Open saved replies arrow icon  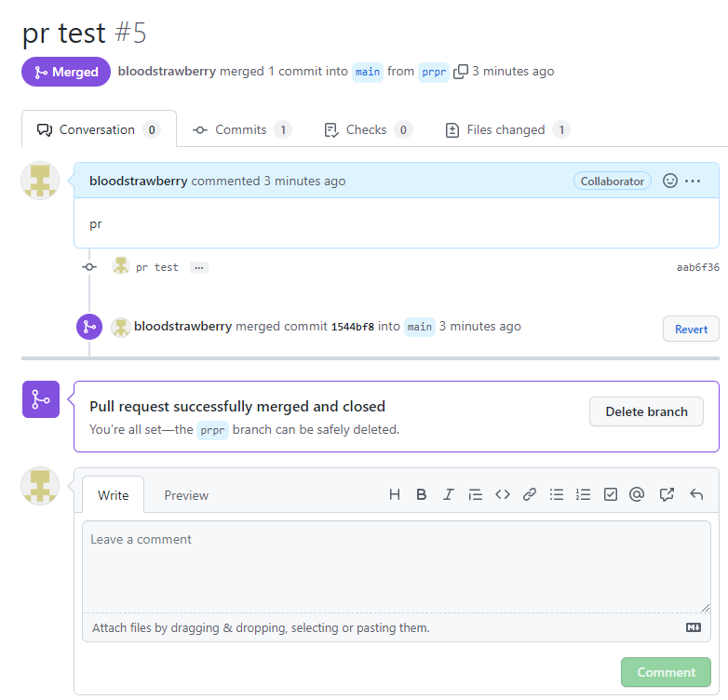696,494
